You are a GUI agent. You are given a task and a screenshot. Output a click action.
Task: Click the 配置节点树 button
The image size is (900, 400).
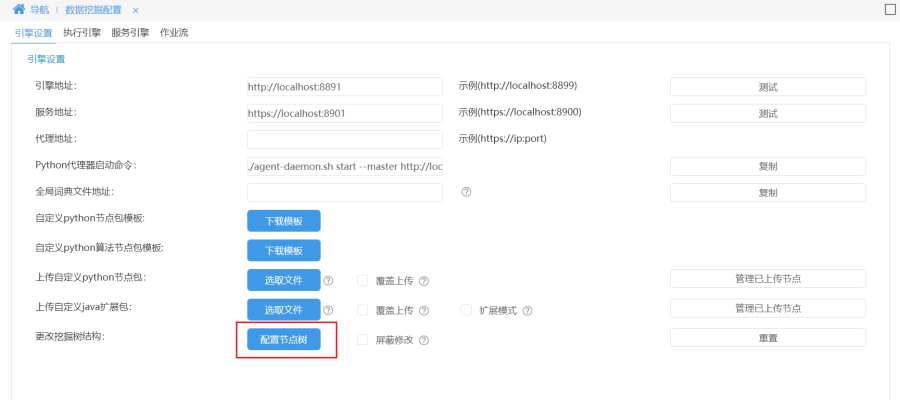tap(284, 339)
